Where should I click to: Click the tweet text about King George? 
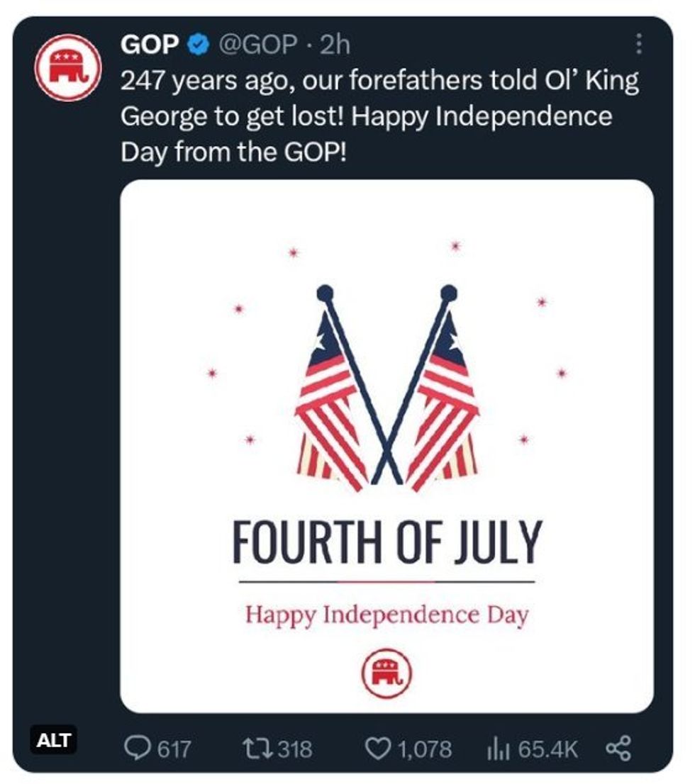[380, 116]
